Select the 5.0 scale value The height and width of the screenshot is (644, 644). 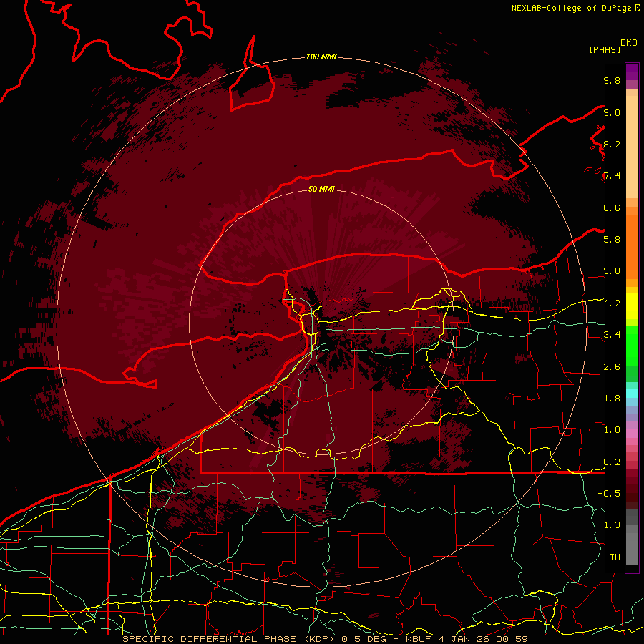[x=612, y=271]
